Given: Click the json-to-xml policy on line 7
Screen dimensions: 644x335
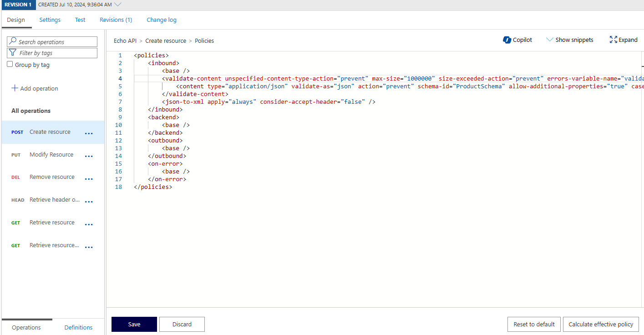Looking at the screenshot, I should [x=269, y=102].
